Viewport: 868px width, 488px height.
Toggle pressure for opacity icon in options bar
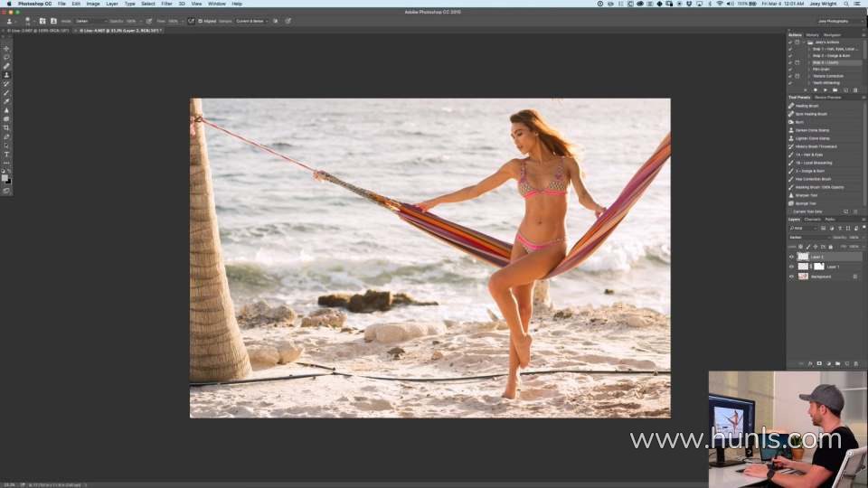coord(149,21)
